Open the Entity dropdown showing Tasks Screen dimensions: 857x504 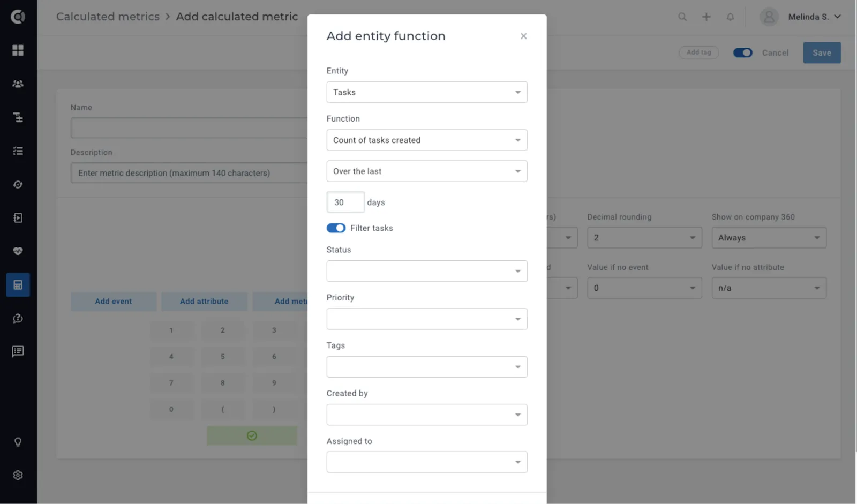click(427, 92)
